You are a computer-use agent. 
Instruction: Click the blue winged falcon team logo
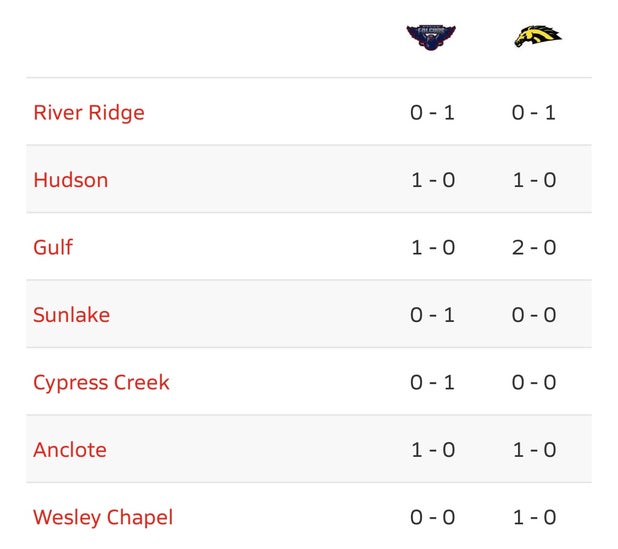click(x=431, y=37)
